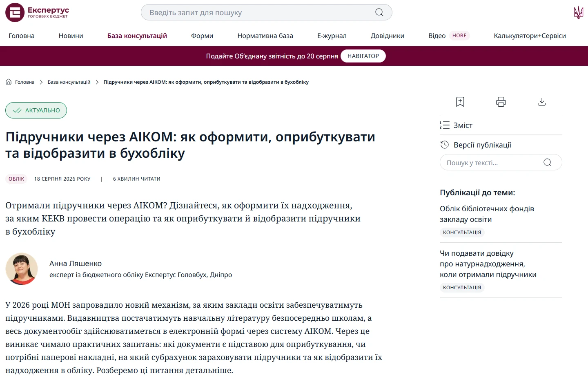Click the trident emblem icon at top right
Viewport: 588px width, 380px height.
(578, 12)
